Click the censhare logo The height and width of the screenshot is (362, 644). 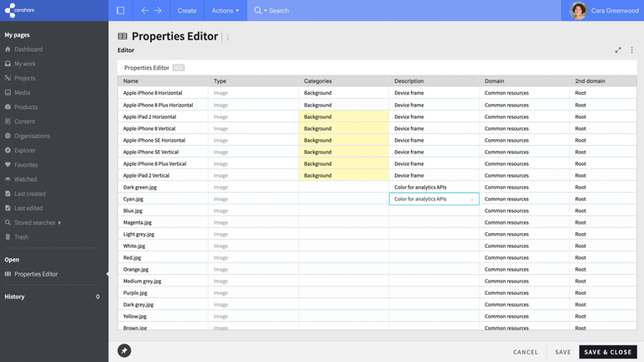19,10
